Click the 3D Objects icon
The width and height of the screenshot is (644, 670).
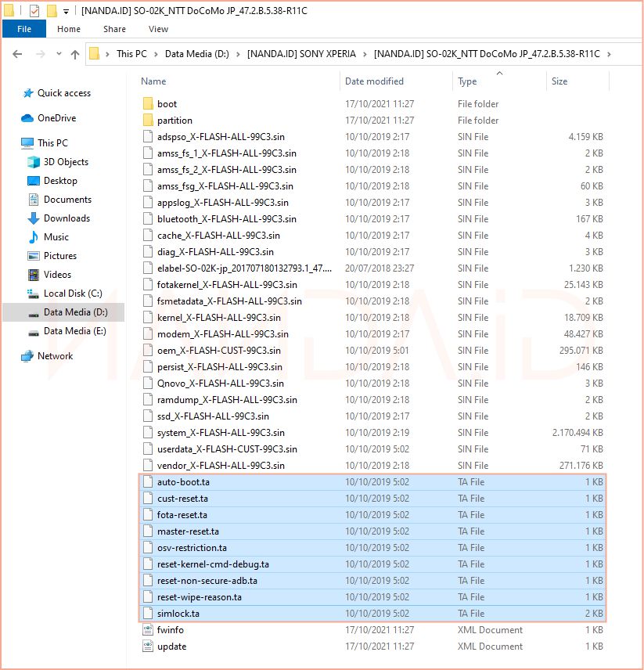(34, 162)
